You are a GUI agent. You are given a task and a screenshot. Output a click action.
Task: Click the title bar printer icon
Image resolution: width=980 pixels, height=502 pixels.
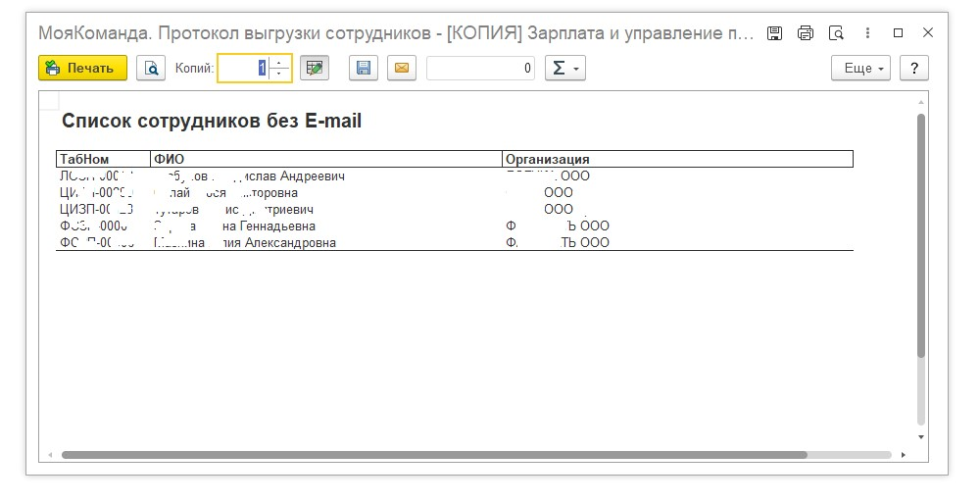806,32
